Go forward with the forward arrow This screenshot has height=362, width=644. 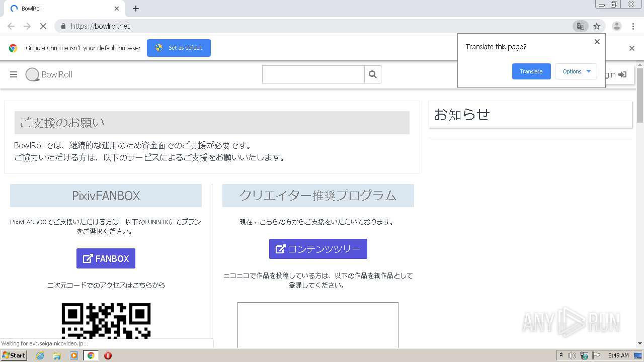click(27, 26)
